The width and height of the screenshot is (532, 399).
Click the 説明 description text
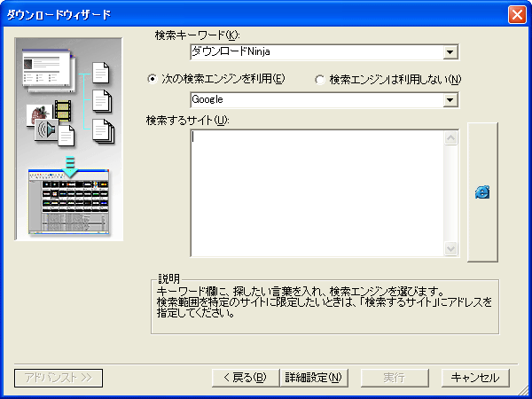click(x=324, y=302)
